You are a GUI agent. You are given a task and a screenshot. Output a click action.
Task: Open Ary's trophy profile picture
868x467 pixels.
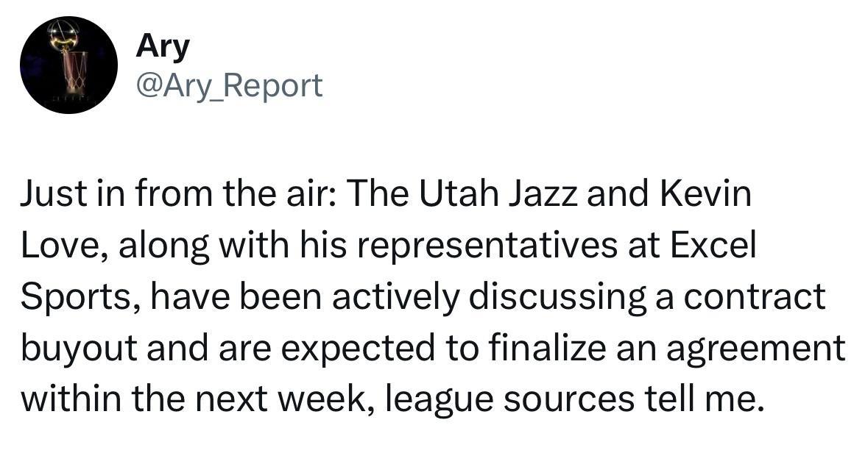pos(68,65)
